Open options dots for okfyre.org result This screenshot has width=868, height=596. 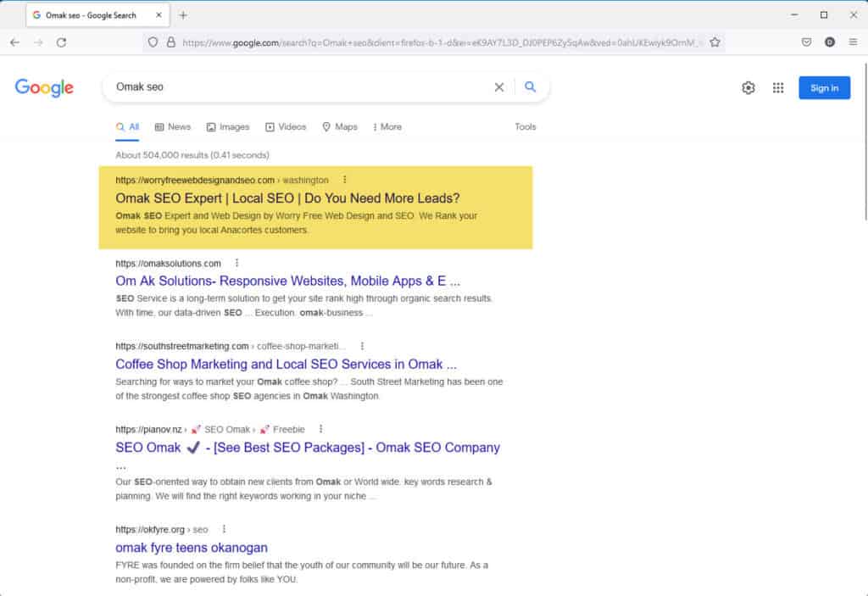point(224,530)
